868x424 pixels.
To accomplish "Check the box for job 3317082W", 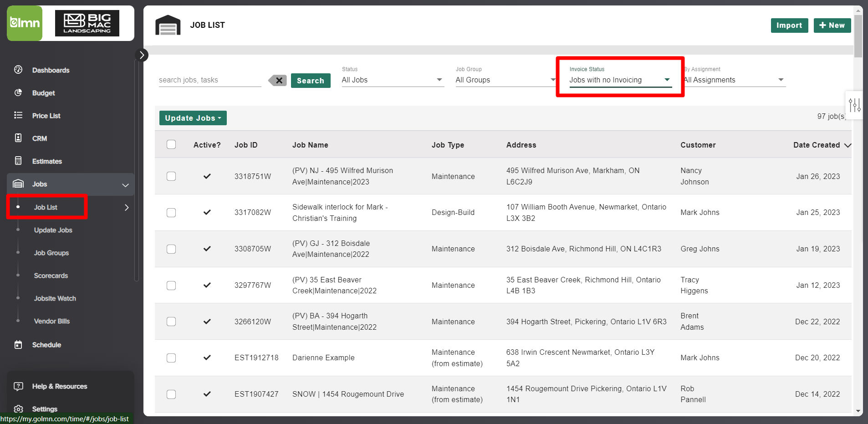I will point(171,213).
